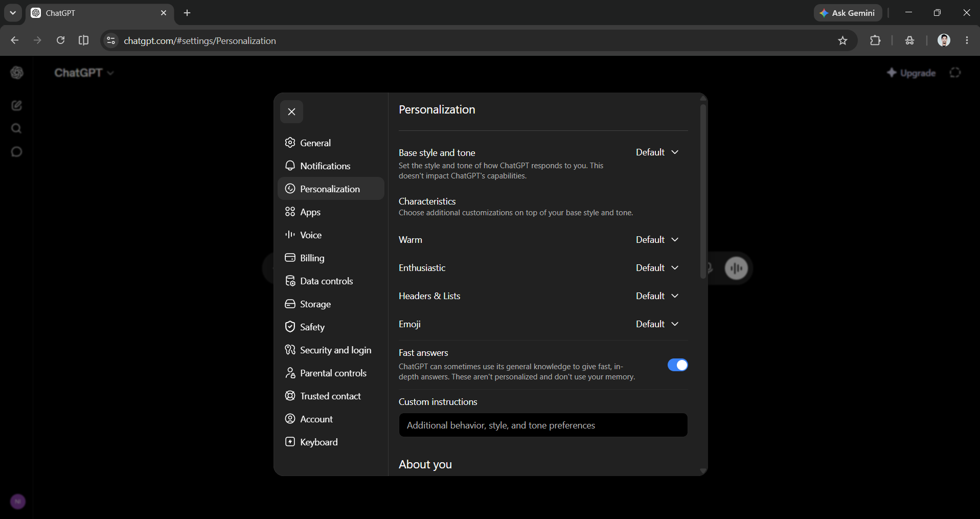Screen dimensions: 980x519
Task: Open the Billing settings section
Action: coord(331,258)
